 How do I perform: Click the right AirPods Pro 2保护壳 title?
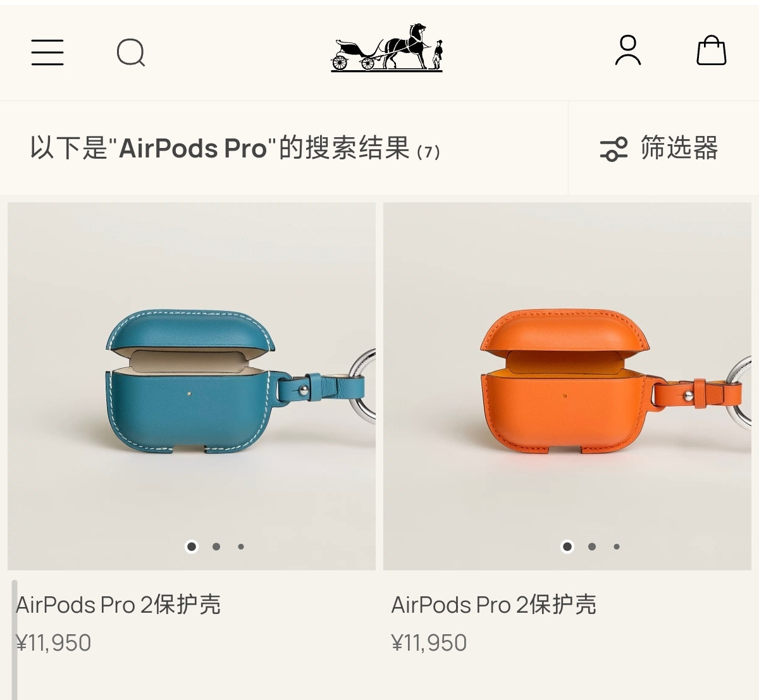pos(494,605)
